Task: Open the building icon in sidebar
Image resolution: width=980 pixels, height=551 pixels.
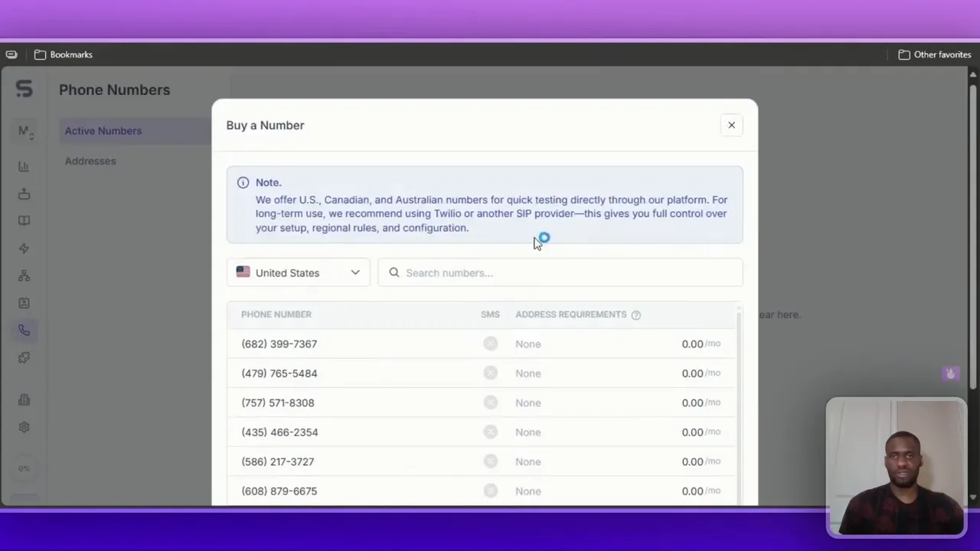Action: pyautogui.click(x=24, y=399)
